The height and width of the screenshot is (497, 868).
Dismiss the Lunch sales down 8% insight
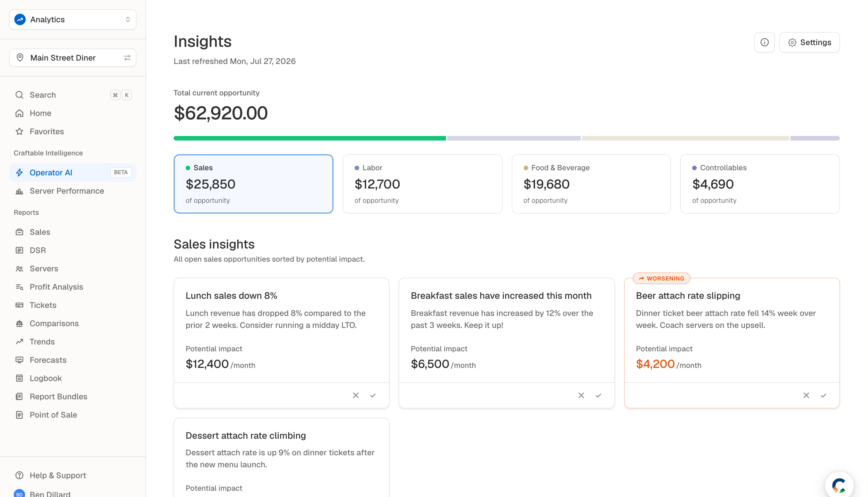pyautogui.click(x=355, y=395)
